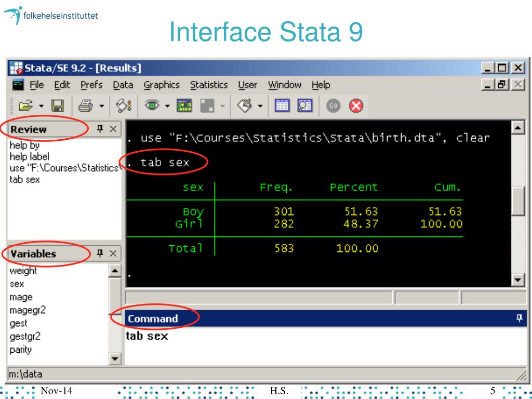The image size is (532, 399).
Task: Click the Print results icon
Action: [86, 106]
